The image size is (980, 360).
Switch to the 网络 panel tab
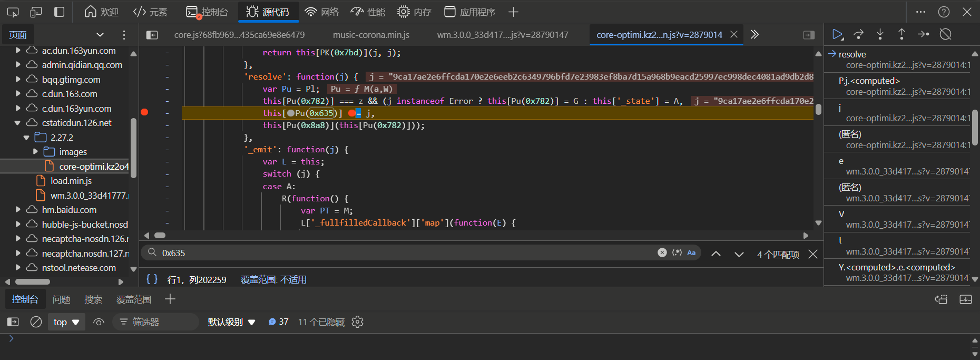[322, 12]
